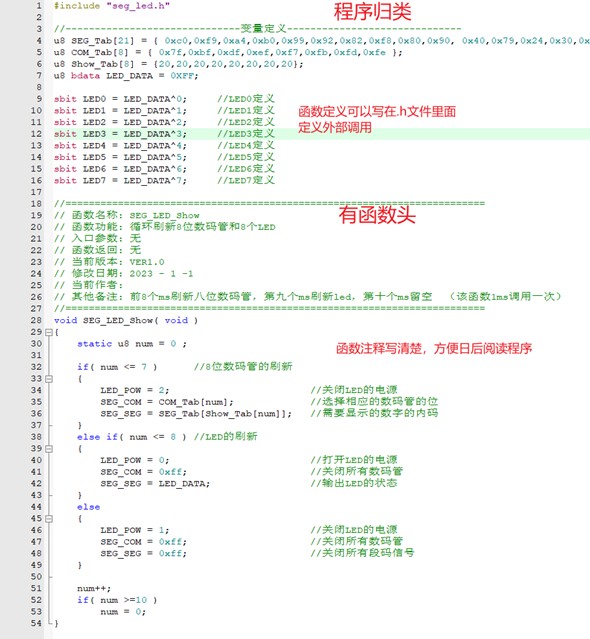Click the 当前作者 comment line

pyautogui.click(x=88, y=285)
